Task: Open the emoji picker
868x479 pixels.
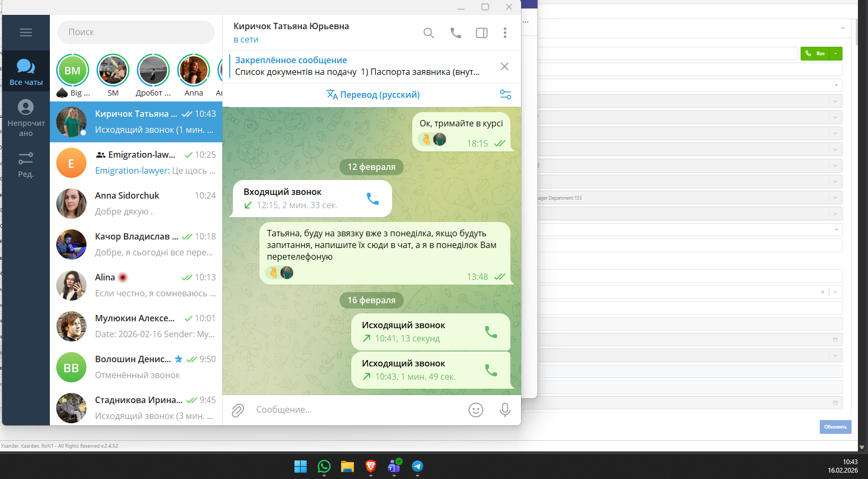Action: 476,410
